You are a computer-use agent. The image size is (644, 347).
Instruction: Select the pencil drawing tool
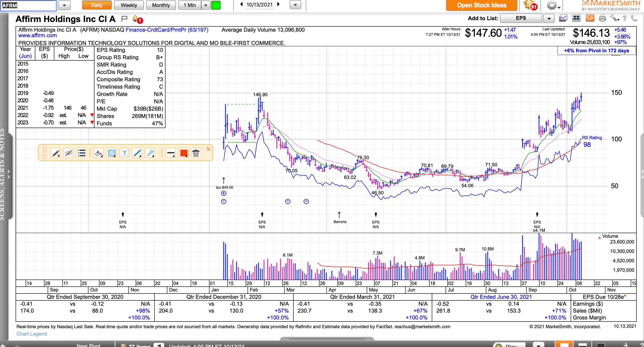(55, 153)
